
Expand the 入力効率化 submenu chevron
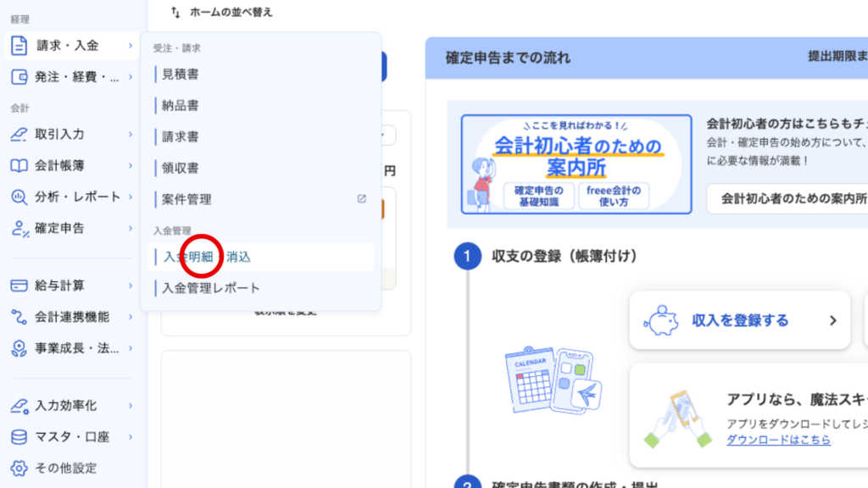pyautogui.click(x=131, y=406)
